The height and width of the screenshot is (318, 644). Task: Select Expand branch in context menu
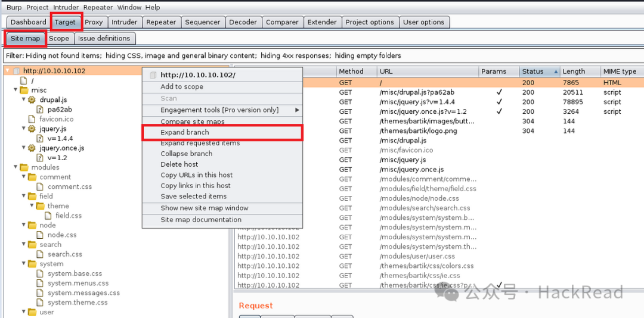click(222, 133)
